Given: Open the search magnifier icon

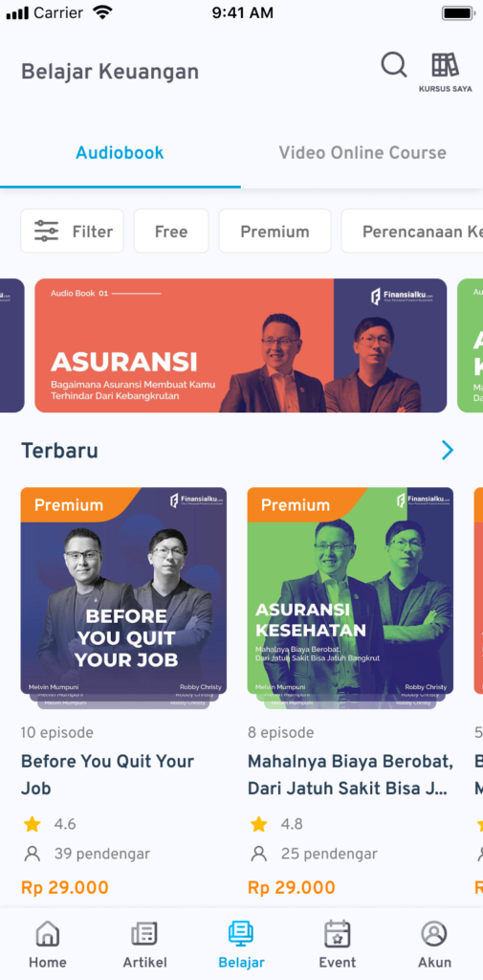Looking at the screenshot, I should [x=394, y=65].
